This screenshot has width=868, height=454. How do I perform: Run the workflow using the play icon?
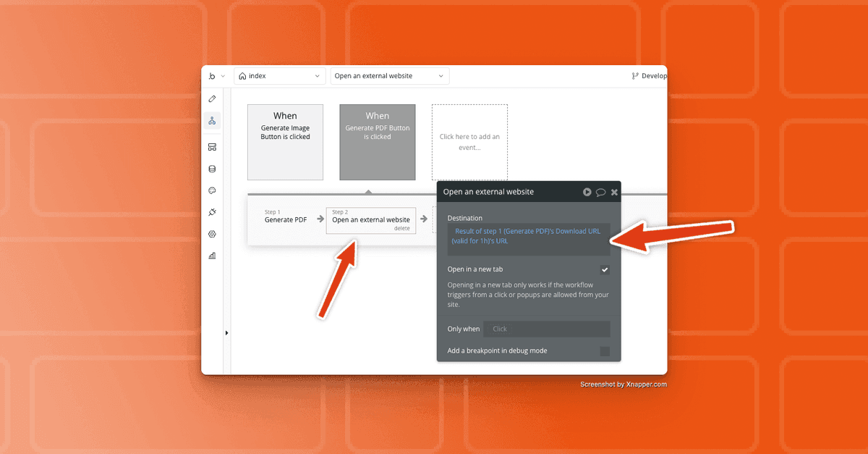tap(587, 192)
